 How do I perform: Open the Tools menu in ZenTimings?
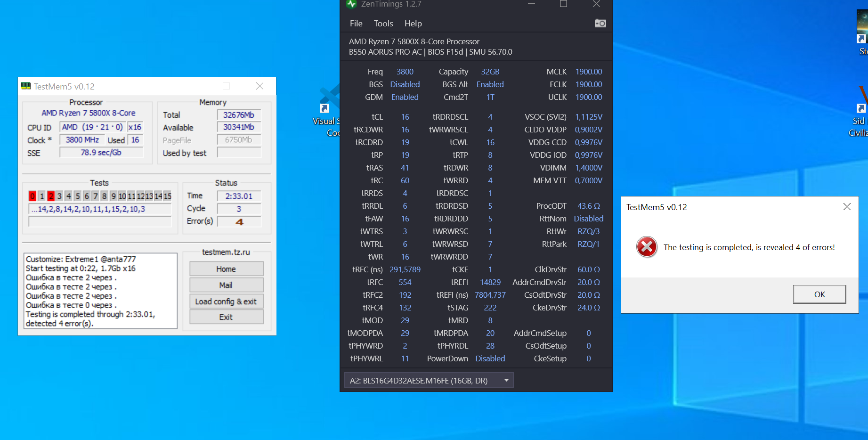(x=383, y=24)
